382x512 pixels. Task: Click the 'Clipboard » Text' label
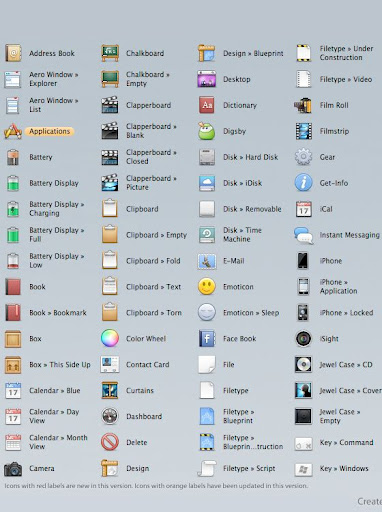153,287
